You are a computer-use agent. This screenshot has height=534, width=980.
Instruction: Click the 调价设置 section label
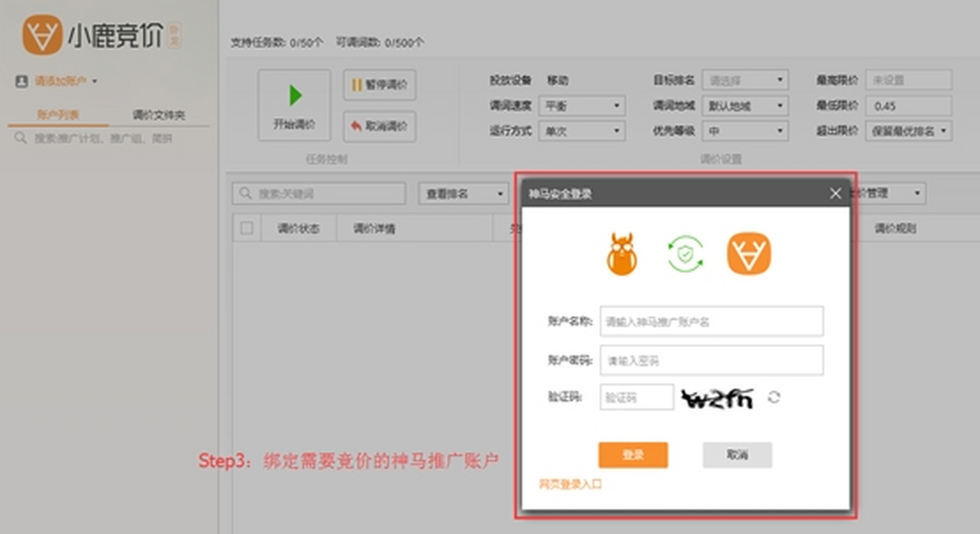pyautogui.click(x=720, y=159)
